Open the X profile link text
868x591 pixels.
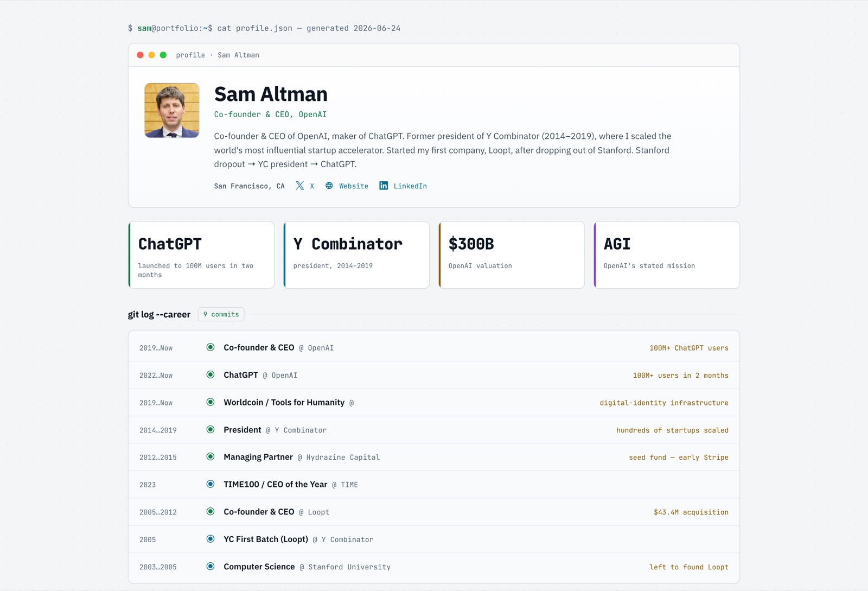[x=312, y=186]
